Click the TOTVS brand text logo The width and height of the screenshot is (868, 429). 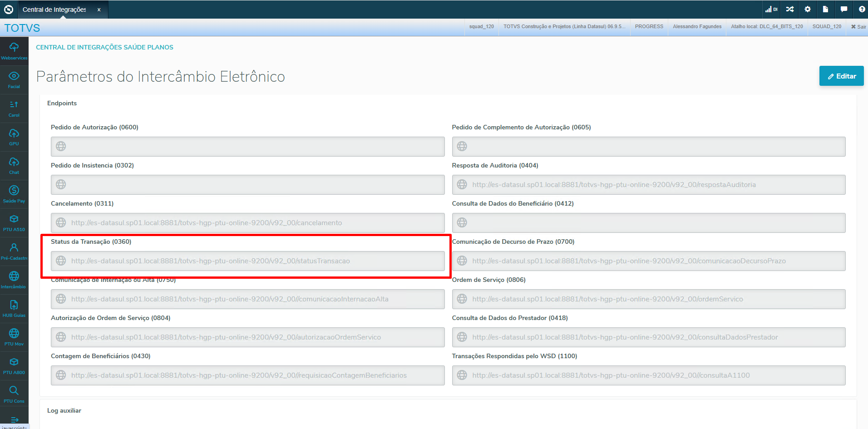click(x=22, y=28)
